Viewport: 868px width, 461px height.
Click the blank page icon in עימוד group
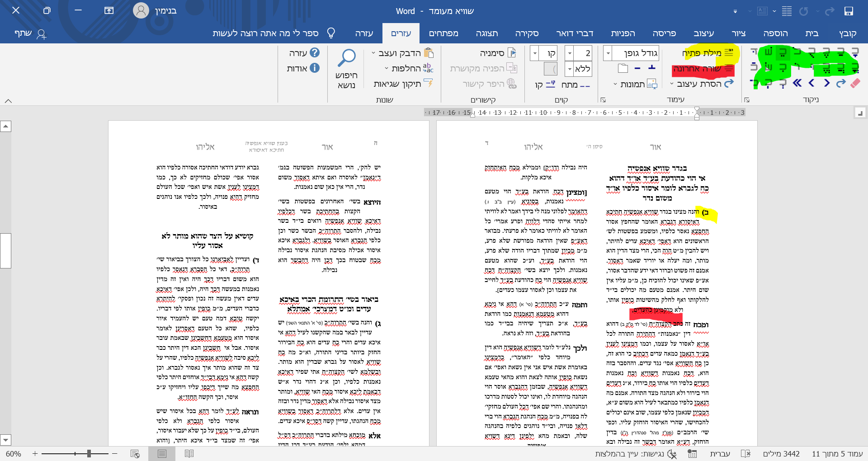[x=623, y=68]
